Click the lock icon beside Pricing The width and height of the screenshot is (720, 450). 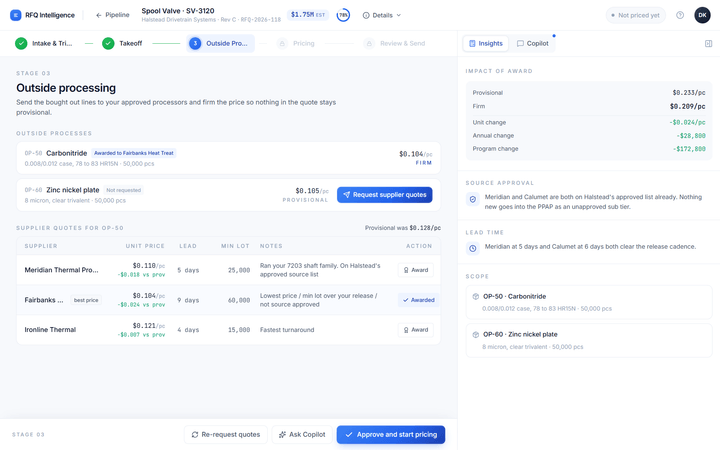[282, 43]
